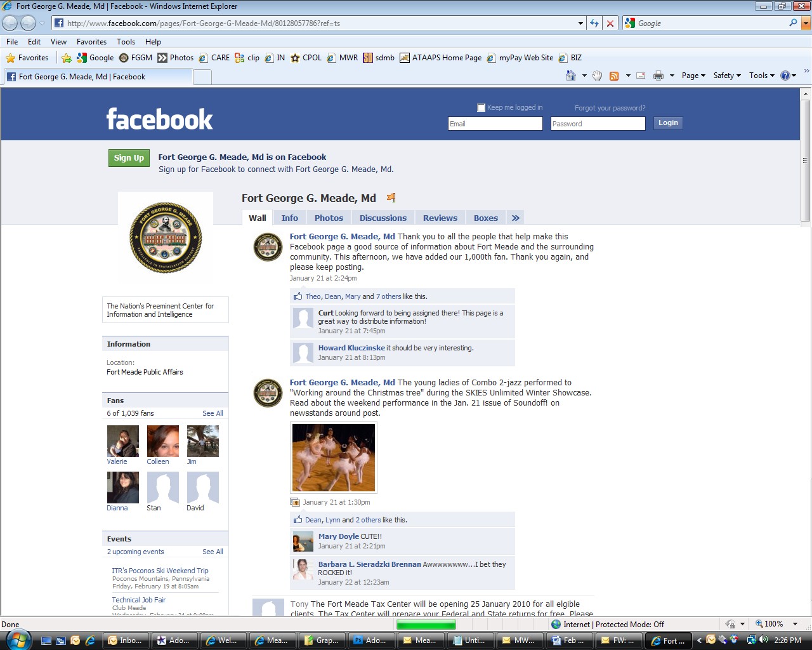Open the Page dropdown menu

693,76
